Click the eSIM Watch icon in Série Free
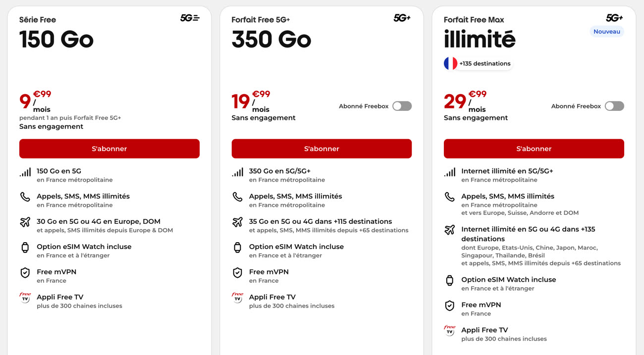The width and height of the screenshot is (644, 355). point(25,248)
